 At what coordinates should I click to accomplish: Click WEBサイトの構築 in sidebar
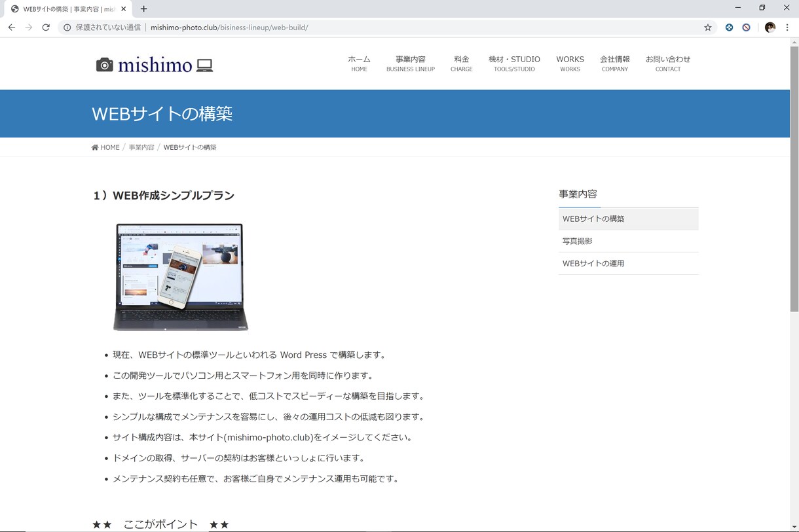[629, 219]
